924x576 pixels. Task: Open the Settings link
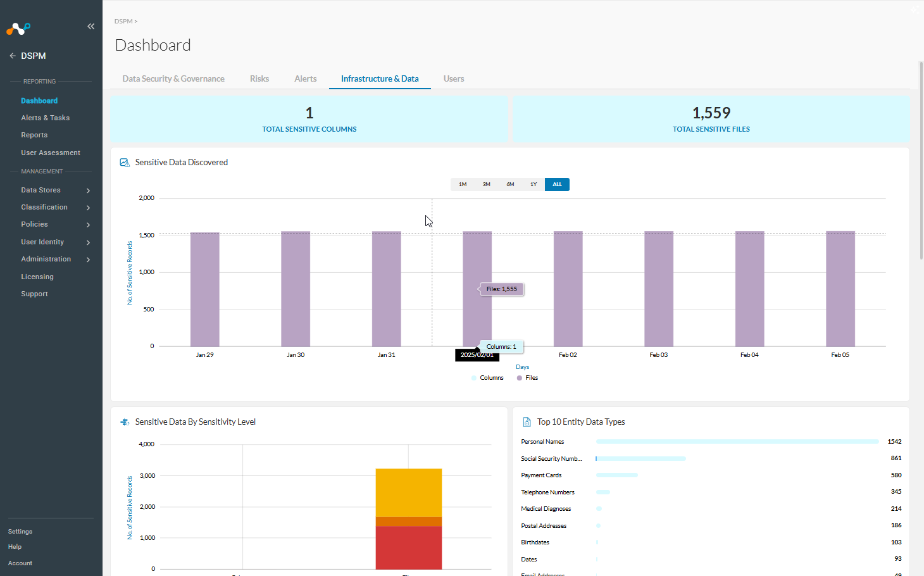point(20,532)
